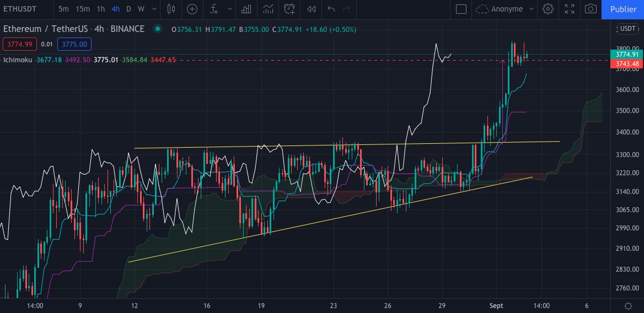Select the D daily timeframe
644x313 pixels.
click(128, 9)
